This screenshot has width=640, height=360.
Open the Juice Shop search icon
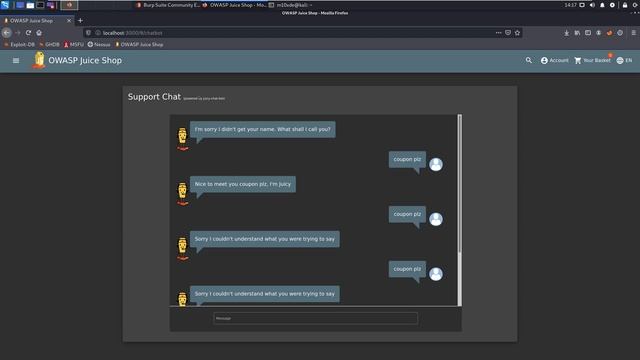click(x=529, y=60)
